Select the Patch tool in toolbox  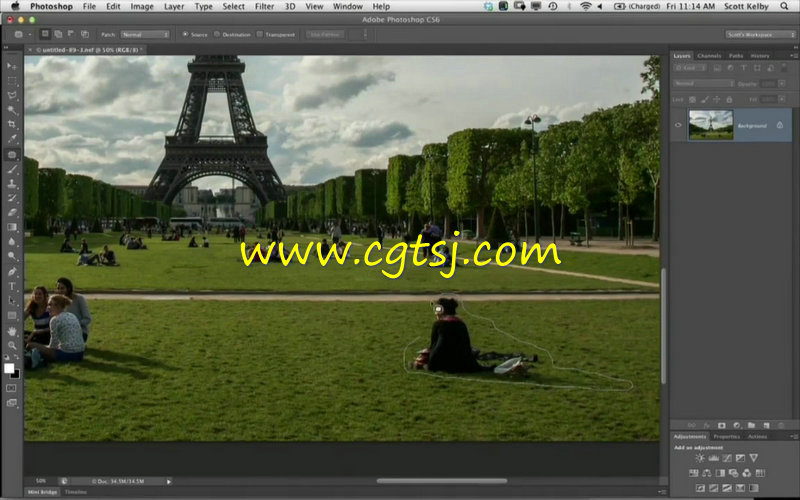pyautogui.click(x=12, y=155)
